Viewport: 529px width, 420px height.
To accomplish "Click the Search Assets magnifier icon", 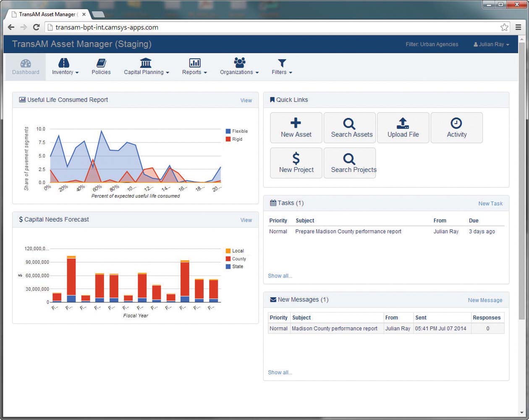I will pyautogui.click(x=349, y=123).
